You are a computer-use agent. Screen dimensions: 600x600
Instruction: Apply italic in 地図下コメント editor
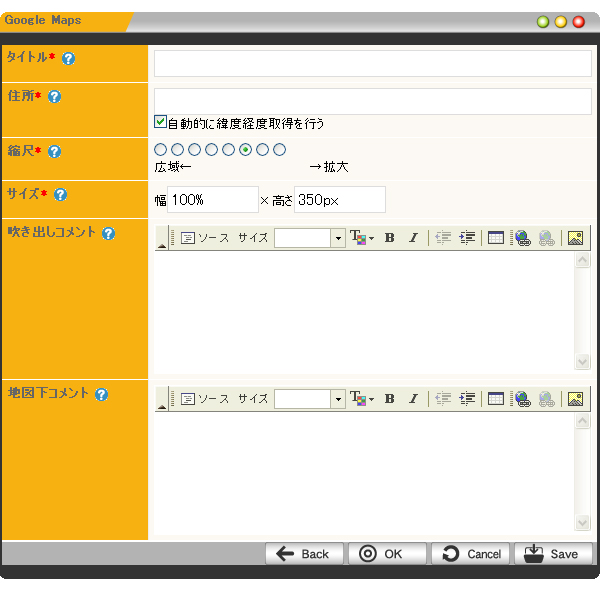[x=413, y=399]
